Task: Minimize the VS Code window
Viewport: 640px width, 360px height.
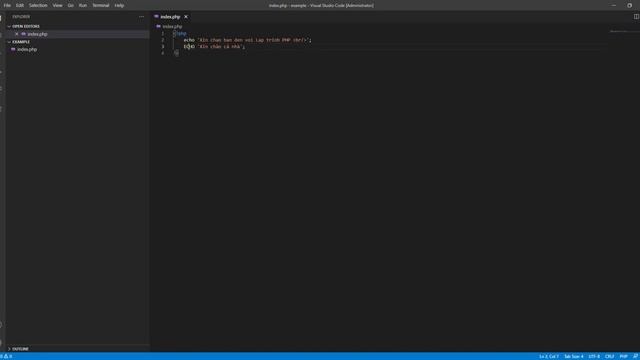Action: tap(613, 5)
